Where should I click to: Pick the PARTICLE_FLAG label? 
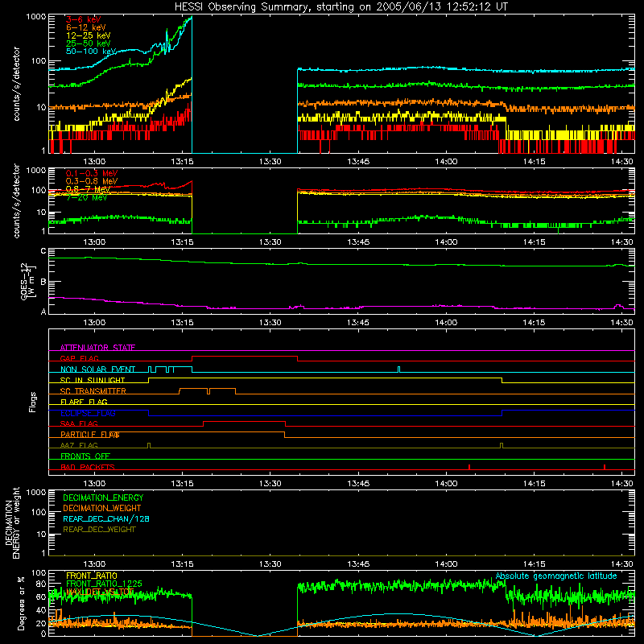(90, 434)
